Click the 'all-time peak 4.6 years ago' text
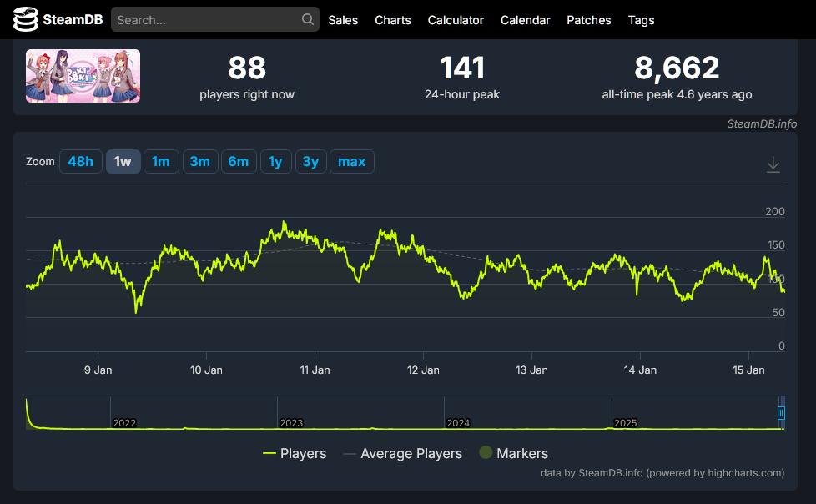The image size is (816, 504). (x=677, y=94)
